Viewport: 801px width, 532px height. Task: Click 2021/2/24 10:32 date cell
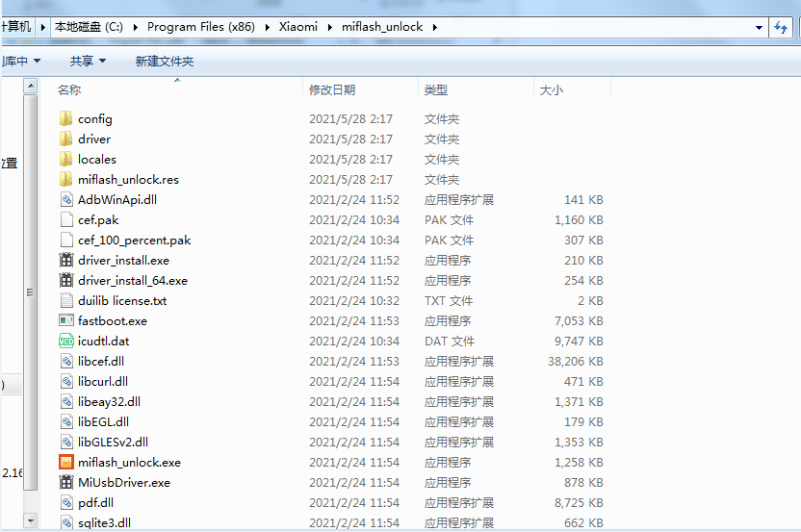click(354, 301)
